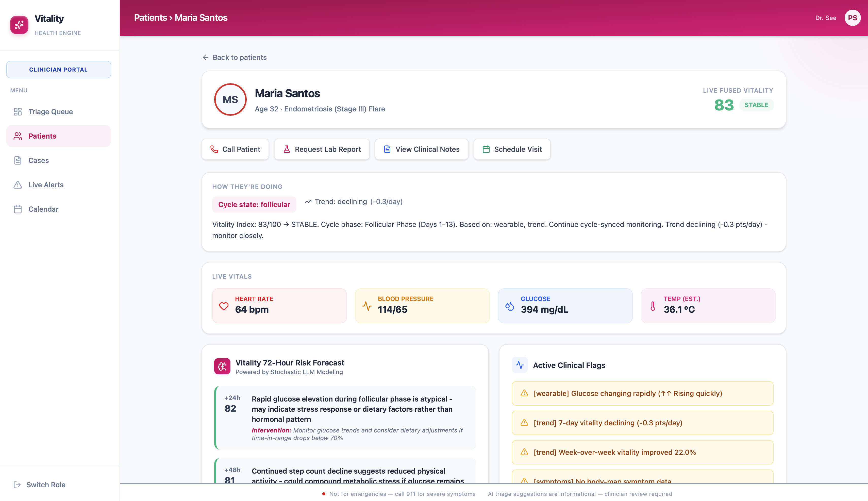868x501 pixels.
Task: Open View Clinical Notes
Action: (422, 149)
